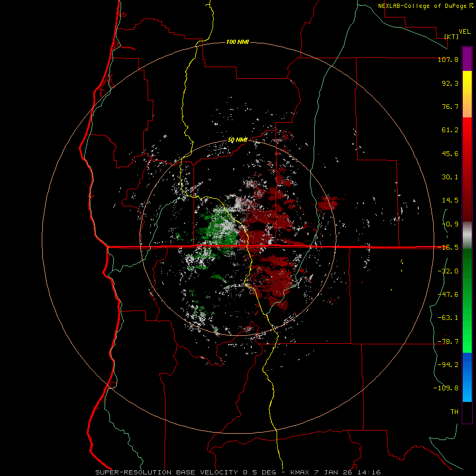The image size is (476, 476).
Task: Click the VEL product label
Action: coord(465,32)
